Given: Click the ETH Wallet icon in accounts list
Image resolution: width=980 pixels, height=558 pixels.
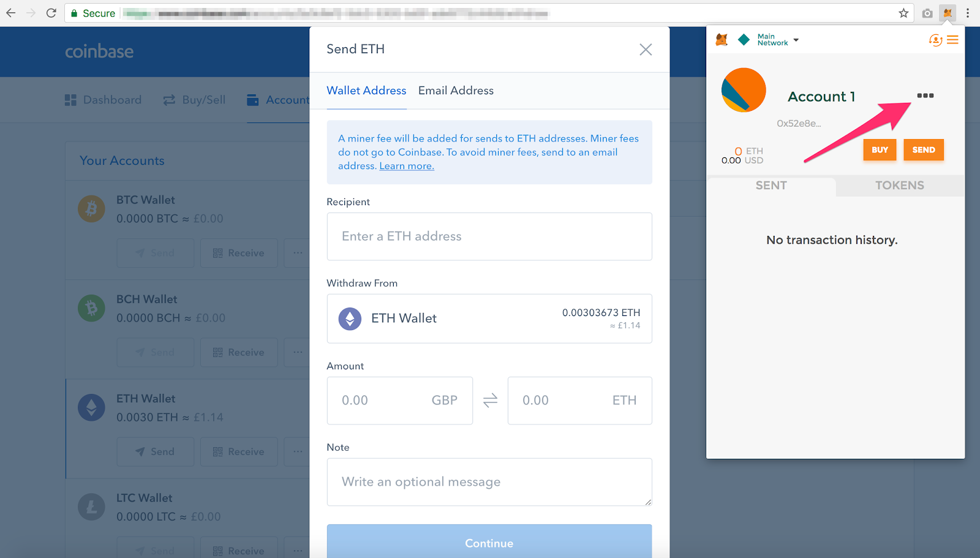Looking at the screenshot, I should coord(91,407).
